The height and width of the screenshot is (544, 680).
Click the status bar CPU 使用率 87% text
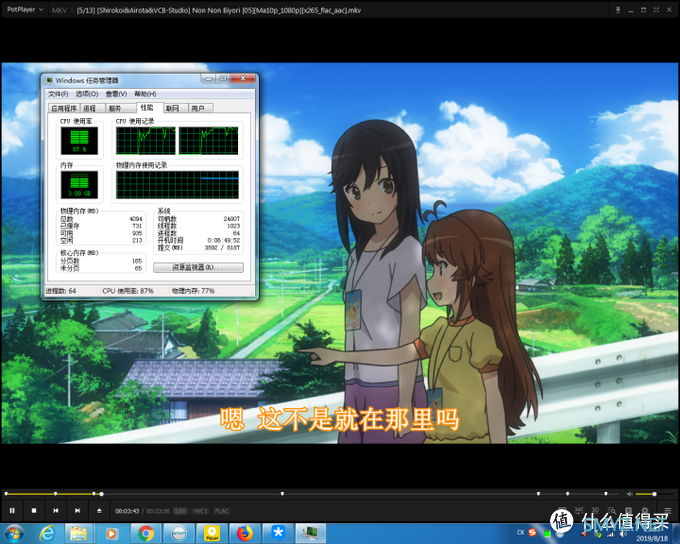pyautogui.click(x=128, y=291)
